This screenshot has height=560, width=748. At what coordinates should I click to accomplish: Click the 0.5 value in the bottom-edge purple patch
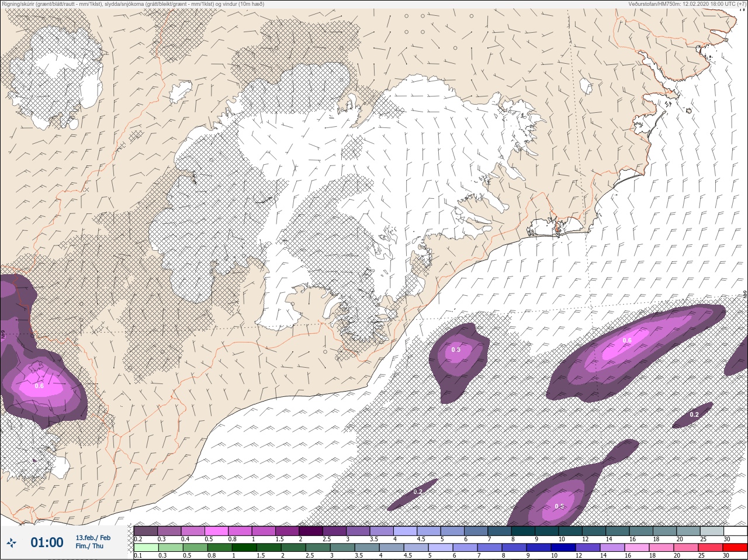point(559,506)
